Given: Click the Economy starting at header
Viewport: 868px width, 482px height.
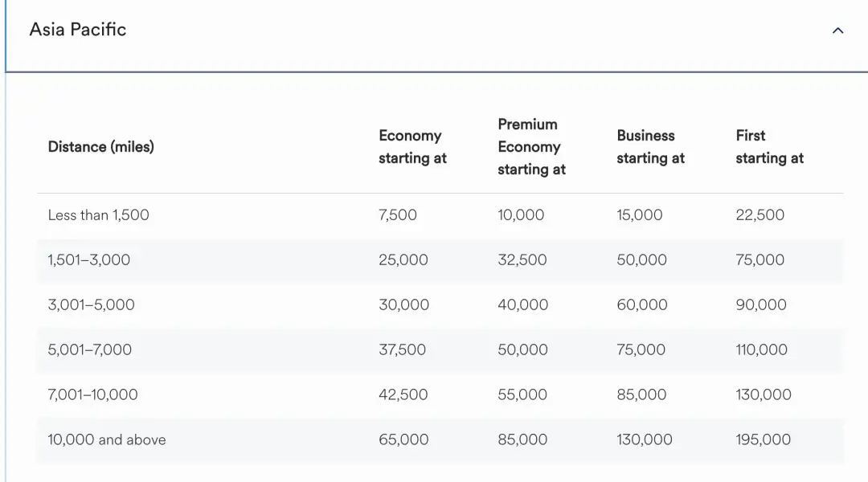Looking at the screenshot, I should [x=412, y=147].
